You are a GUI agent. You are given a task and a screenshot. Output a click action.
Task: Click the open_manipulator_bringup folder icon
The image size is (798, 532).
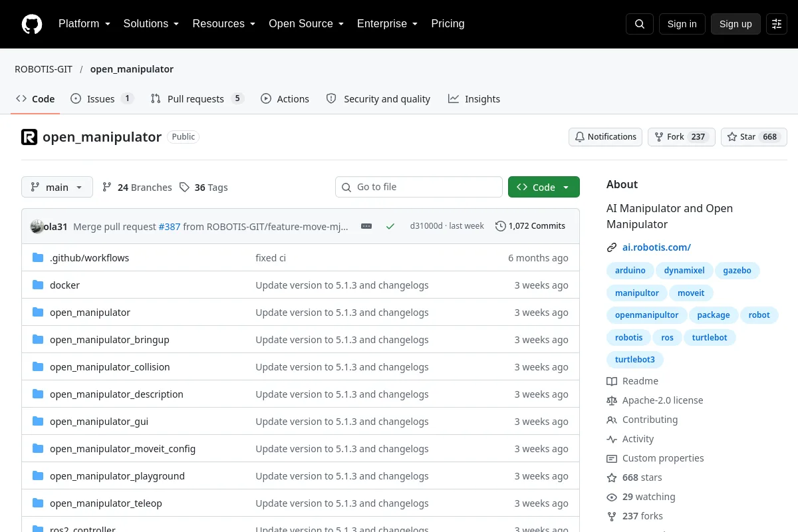(x=38, y=340)
